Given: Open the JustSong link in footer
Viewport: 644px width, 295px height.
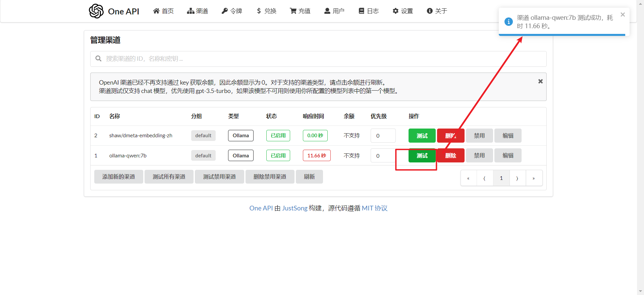Looking at the screenshot, I should 294,208.
